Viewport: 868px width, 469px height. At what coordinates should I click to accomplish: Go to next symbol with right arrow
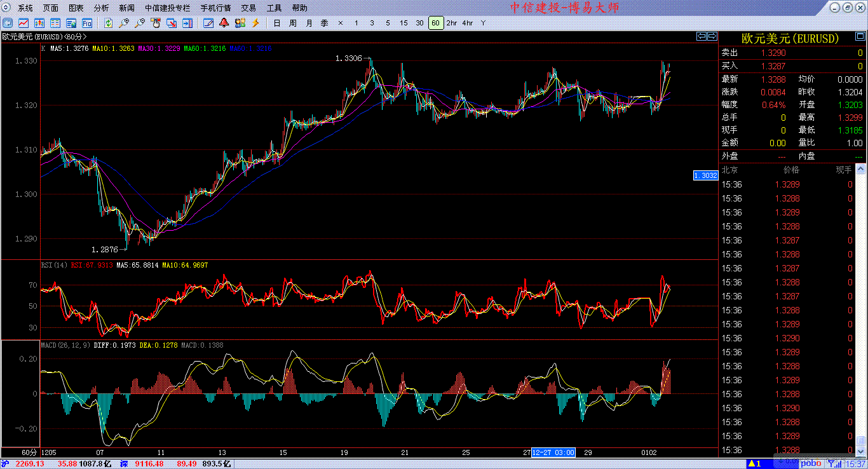coord(712,36)
